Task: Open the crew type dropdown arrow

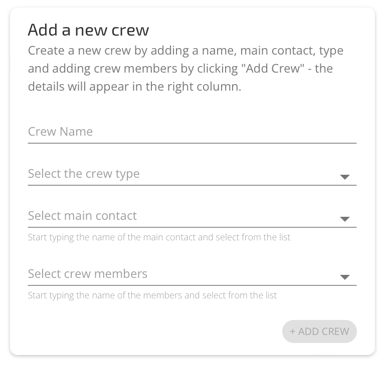Action: coord(345,177)
